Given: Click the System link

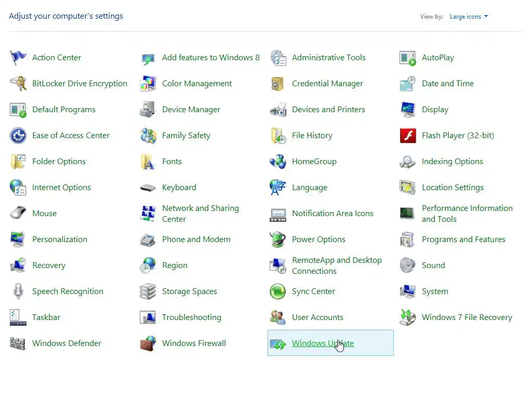Looking at the screenshot, I should click(x=435, y=291).
